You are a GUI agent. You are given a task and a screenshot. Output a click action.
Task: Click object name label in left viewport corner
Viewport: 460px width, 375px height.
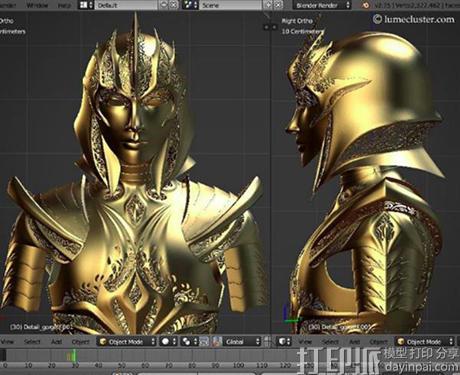click(x=42, y=327)
